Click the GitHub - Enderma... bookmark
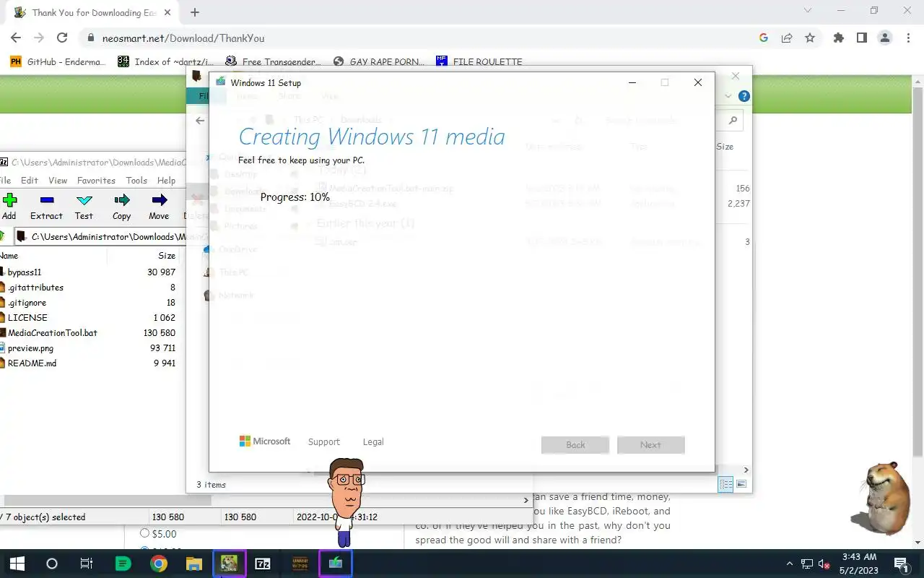The width and height of the screenshot is (924, 578). [58, 61]
